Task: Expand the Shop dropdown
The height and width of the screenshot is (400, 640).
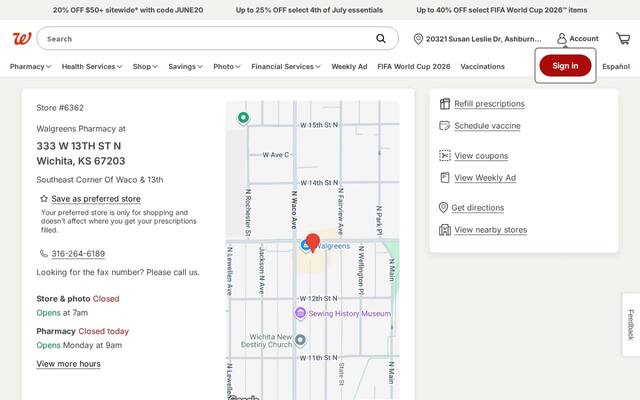Action: (145, 67)
